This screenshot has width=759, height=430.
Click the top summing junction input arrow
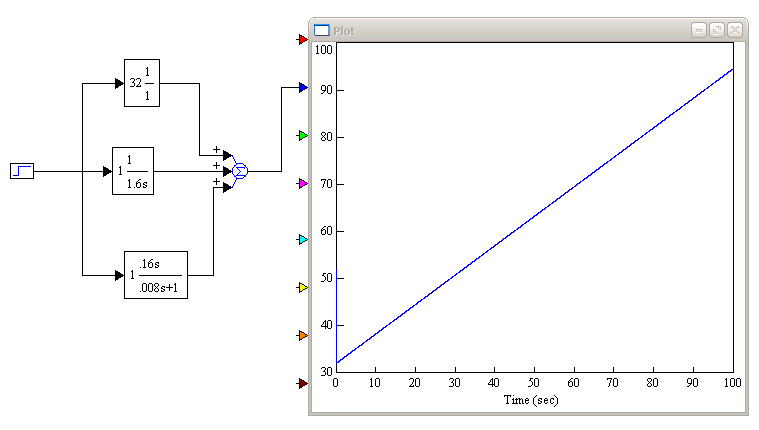pos(227,155)
